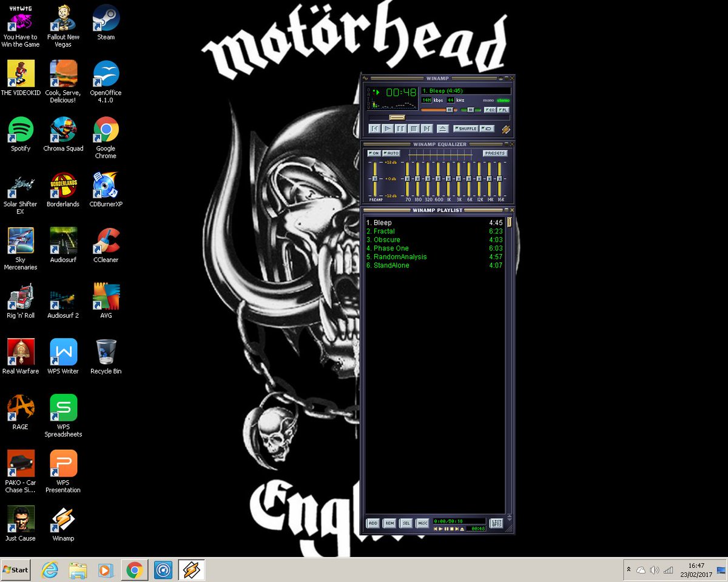The width and height of the screenshot is (728, 582).
Task: Click the Winamp volume slider
Action: tap(439, 110)
